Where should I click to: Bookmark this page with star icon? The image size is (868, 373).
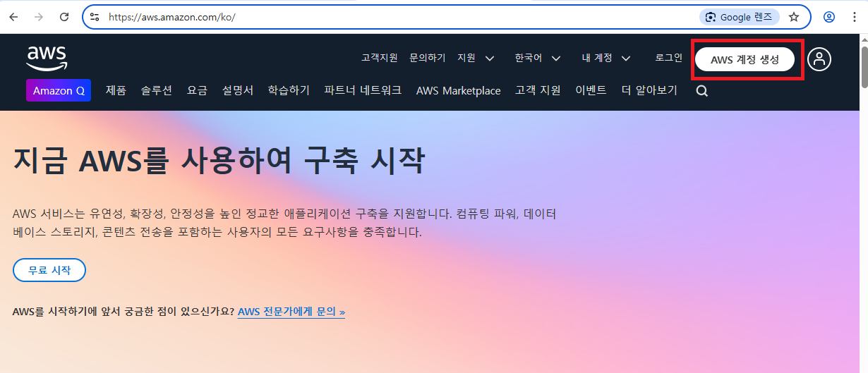pyautogui.click(x=794, y=17)
